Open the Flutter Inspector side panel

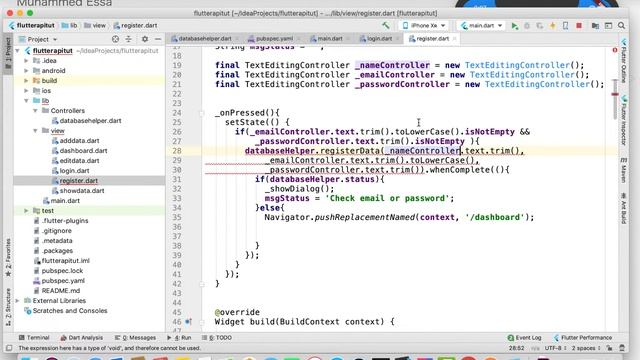click(624, 120)
